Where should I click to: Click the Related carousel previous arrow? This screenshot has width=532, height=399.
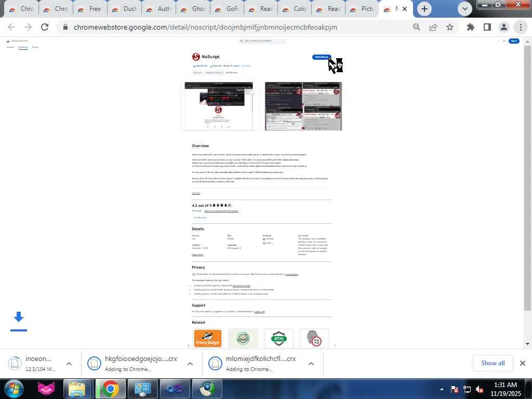189,345
